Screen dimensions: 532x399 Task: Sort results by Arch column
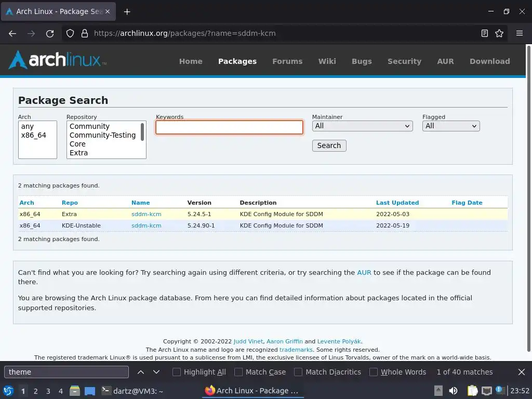coord(27,203)
